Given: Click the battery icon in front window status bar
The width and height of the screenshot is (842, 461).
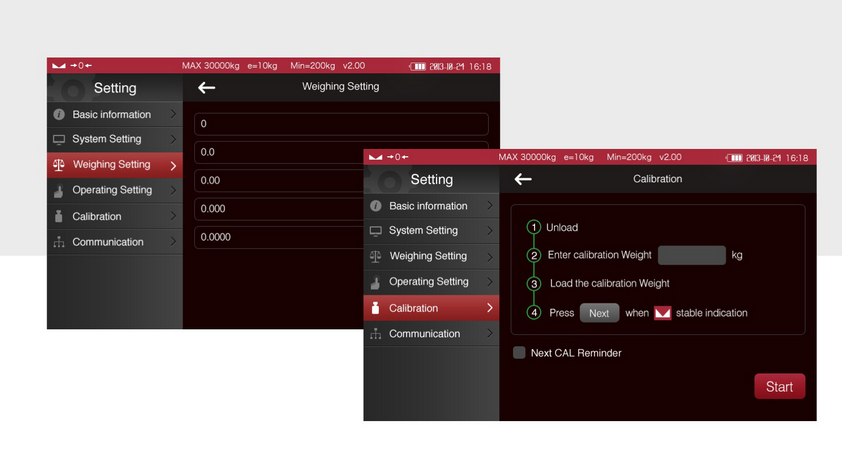Looking at the screenshot, I should [734, 158].
